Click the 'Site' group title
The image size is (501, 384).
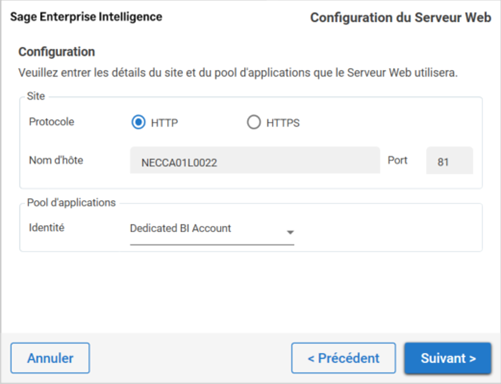pyautogui.click(x=36, y=96)
